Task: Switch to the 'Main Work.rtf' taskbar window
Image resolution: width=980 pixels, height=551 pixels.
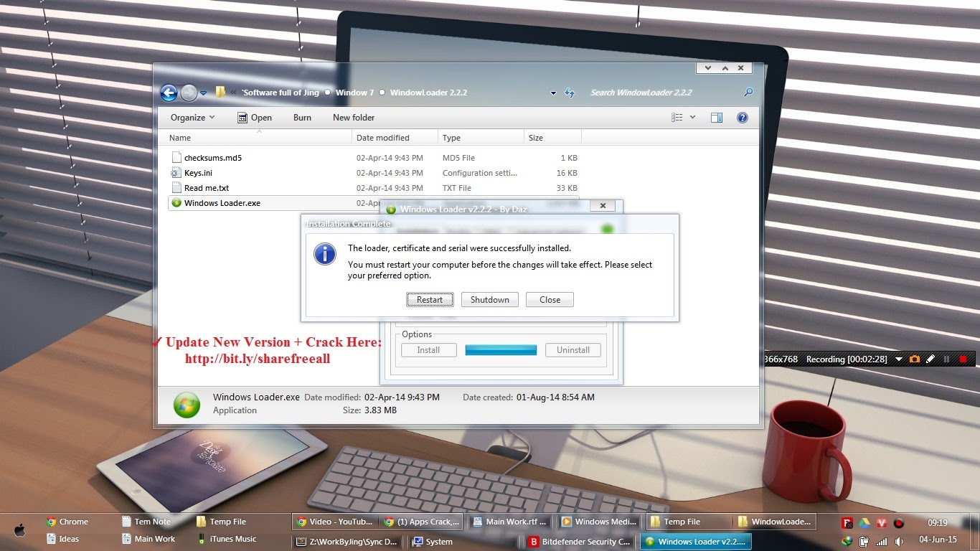Action: pos(510,522)
